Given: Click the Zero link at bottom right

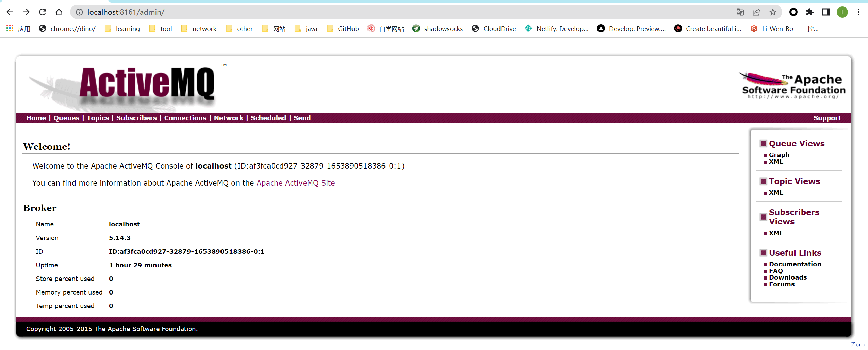Looking at the screenshot, I should [857, 344].
